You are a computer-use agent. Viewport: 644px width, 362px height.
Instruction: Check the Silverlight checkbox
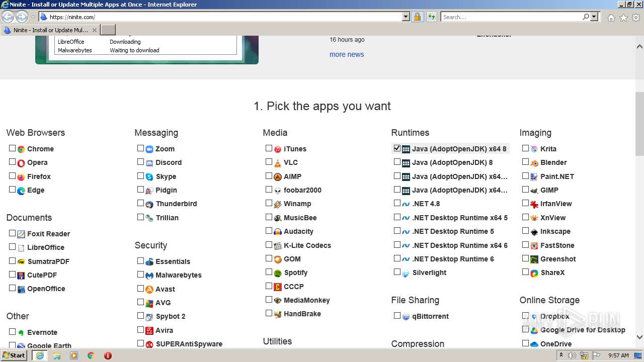coord(397,272)
